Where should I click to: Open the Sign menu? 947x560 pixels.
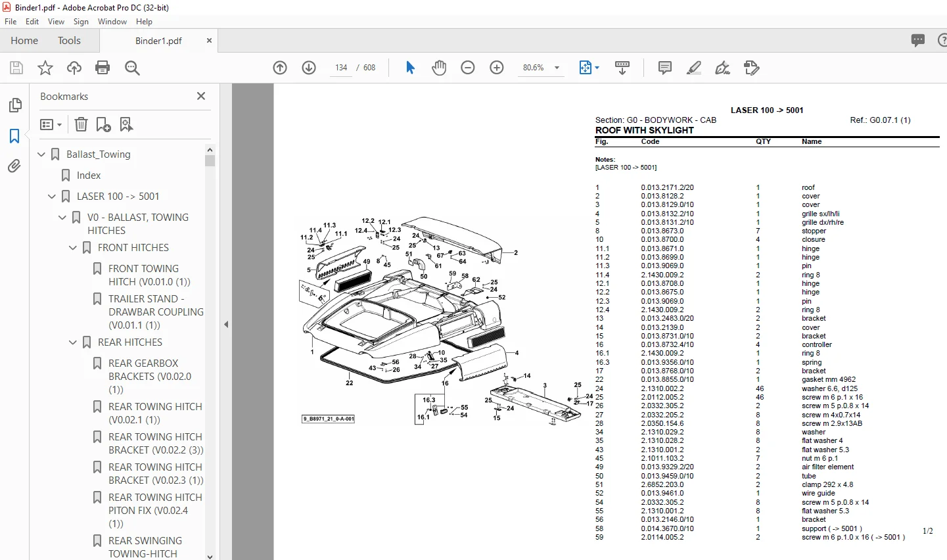pyautogui.click(x=81, y=22)
